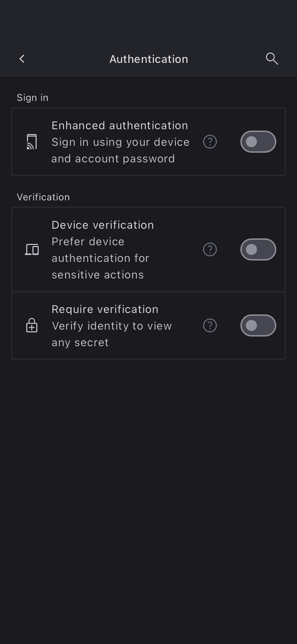
Task: Click the Require verification lock icon
Action: coord(32,325)
